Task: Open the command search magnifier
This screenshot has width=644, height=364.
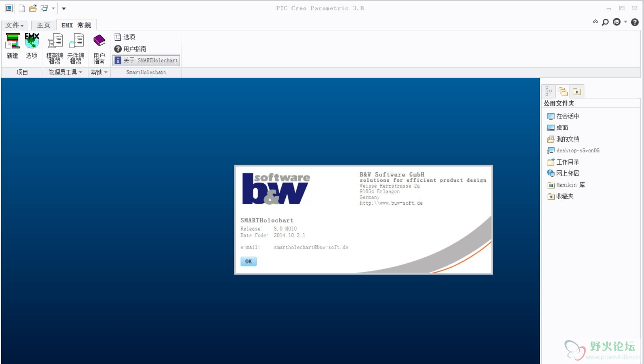Action: [x=605, y=22]
